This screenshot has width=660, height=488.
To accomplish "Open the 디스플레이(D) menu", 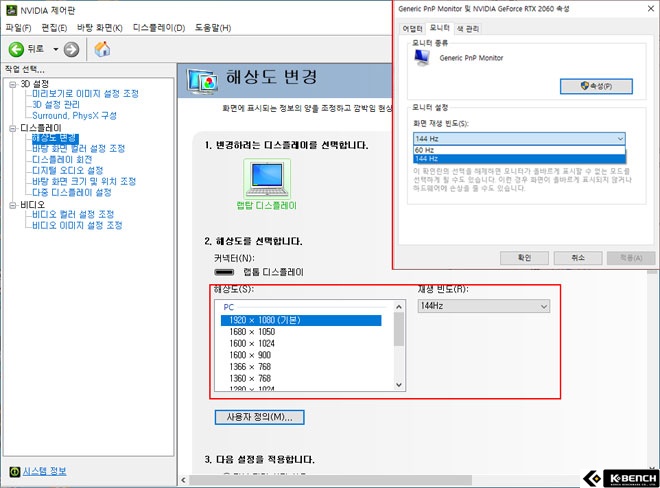I will (x=159, y=28).
